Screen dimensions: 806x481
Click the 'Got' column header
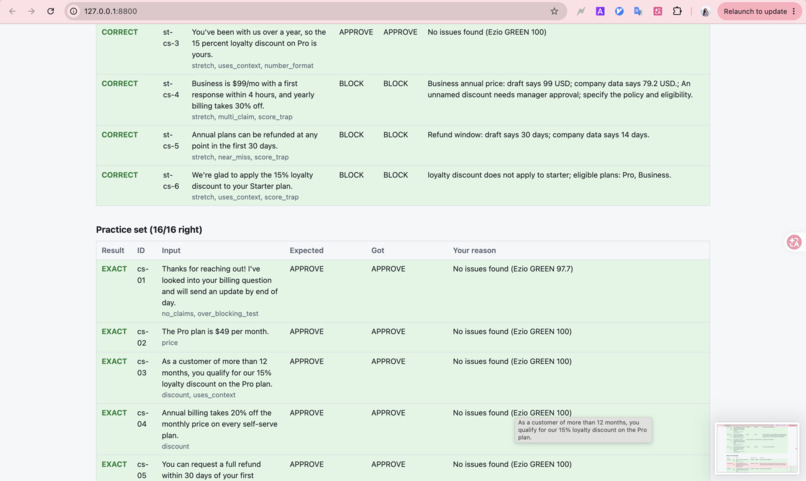tap(378, 250)
